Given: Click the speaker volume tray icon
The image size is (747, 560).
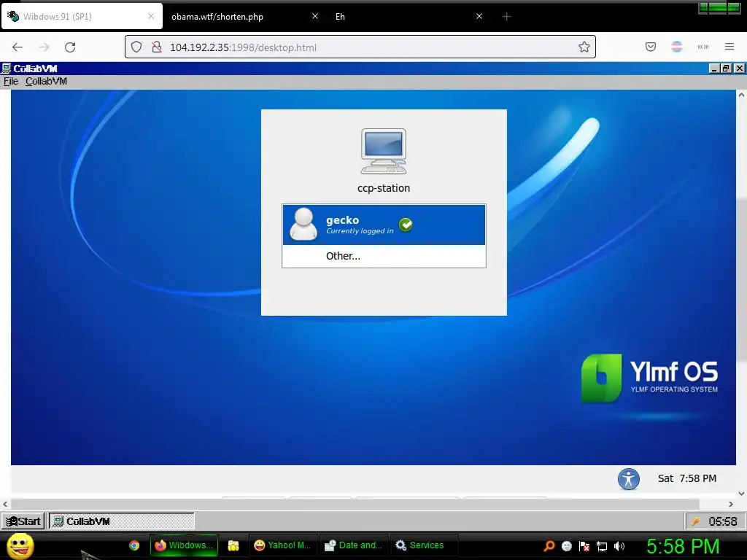Looking at the screenshot, I should pos(619,546).
